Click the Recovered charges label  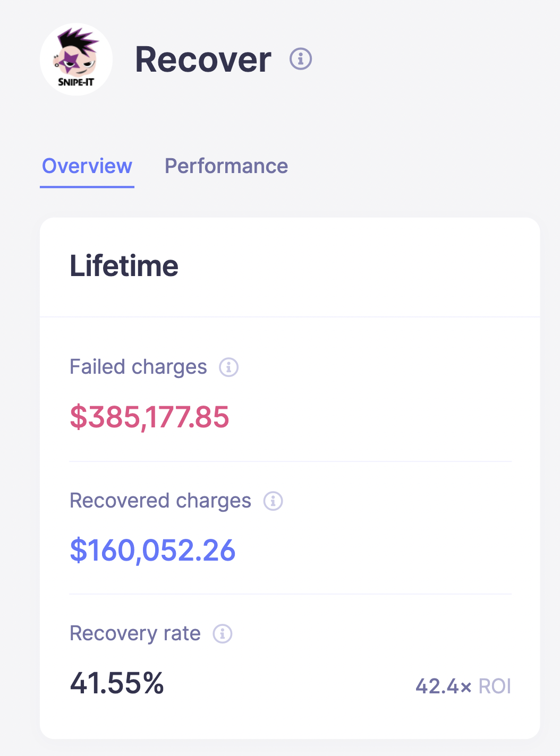point(160,501)
